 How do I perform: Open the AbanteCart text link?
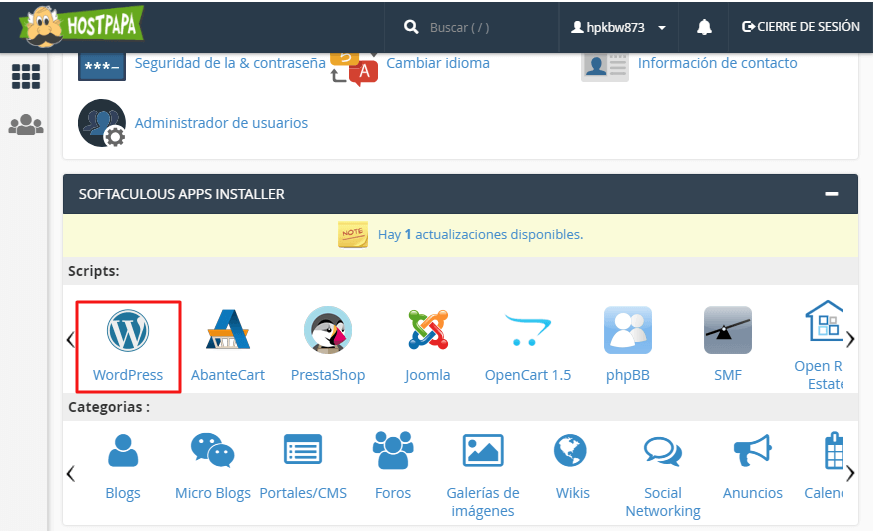(x=228, y=375)
